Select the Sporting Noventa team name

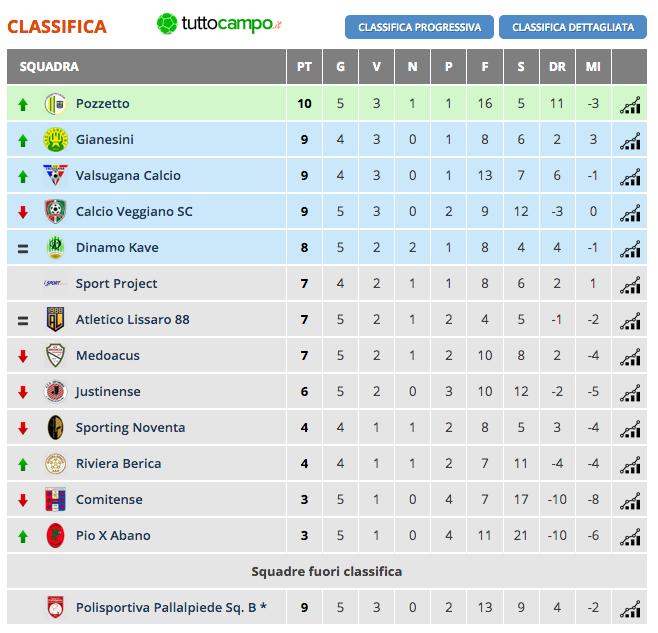pyautogui.click(x=130, y=428)
